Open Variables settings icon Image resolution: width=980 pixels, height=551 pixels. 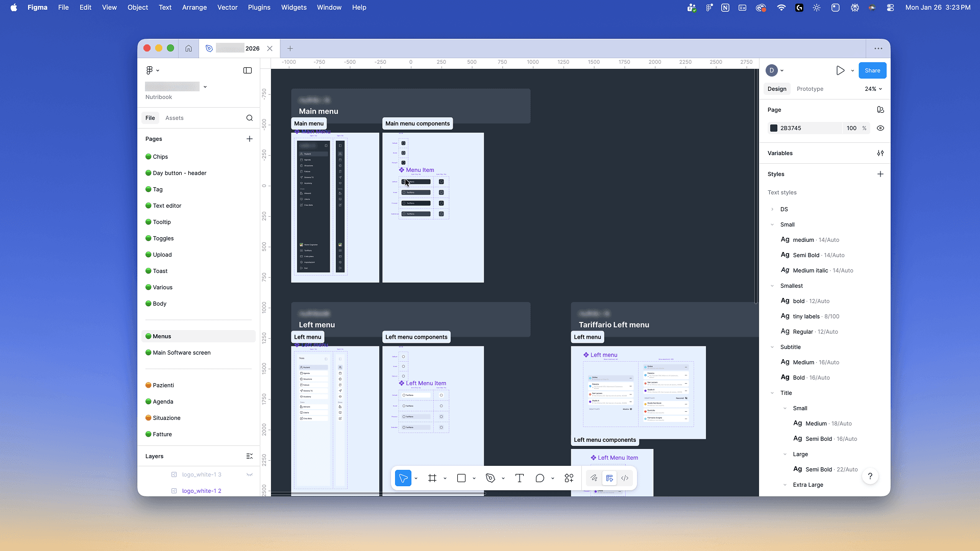[880, 153]
